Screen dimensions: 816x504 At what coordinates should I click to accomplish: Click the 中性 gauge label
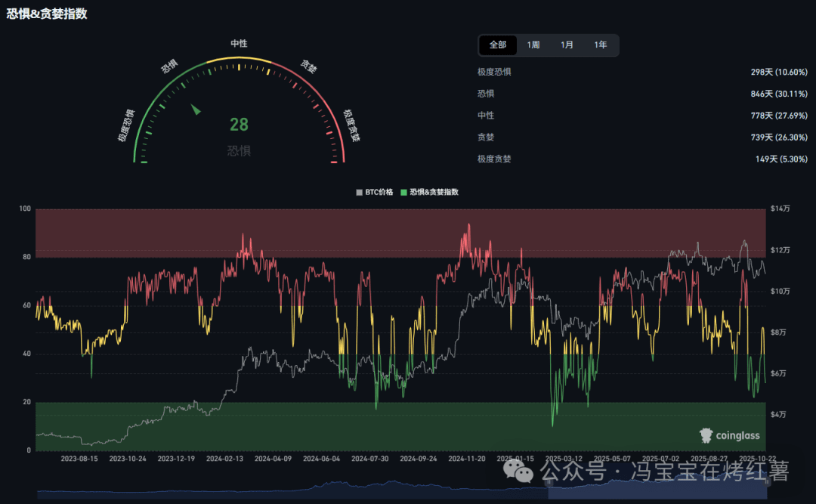tap(239, 44)
